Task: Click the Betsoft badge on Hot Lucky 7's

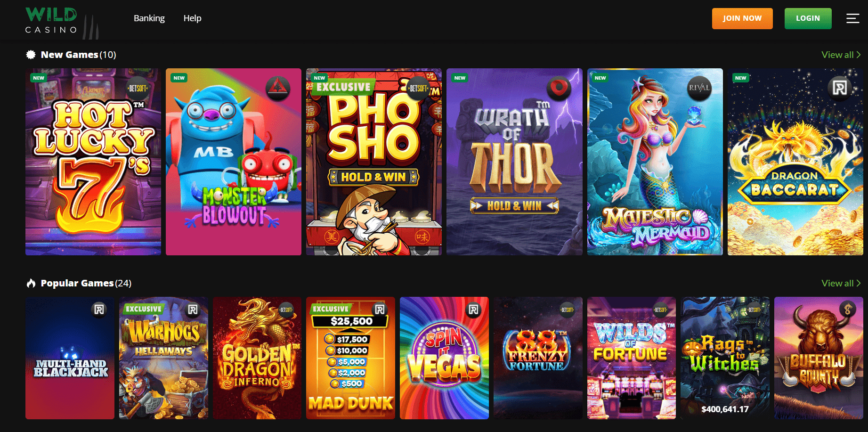Action: click(137, 88)
